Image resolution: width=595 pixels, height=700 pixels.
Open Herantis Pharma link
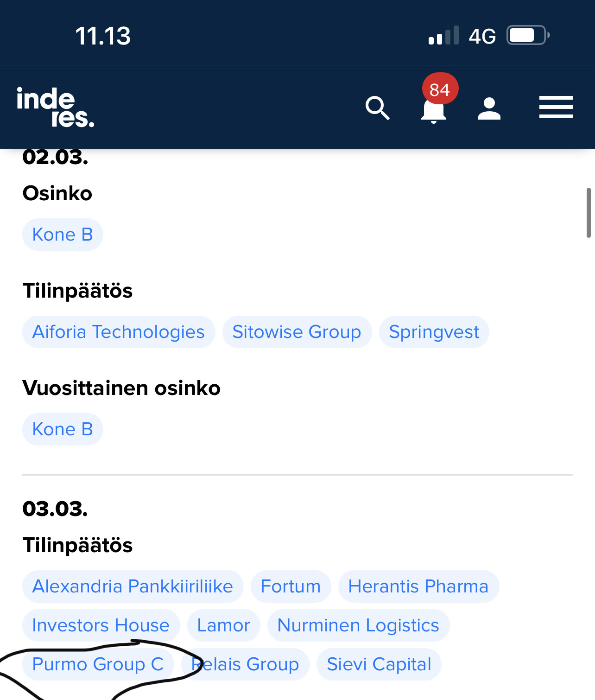point(418,586)
